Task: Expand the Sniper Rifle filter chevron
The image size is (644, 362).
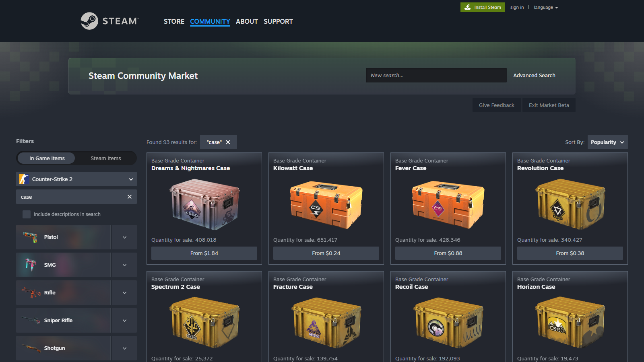Action: click(124, 320)
